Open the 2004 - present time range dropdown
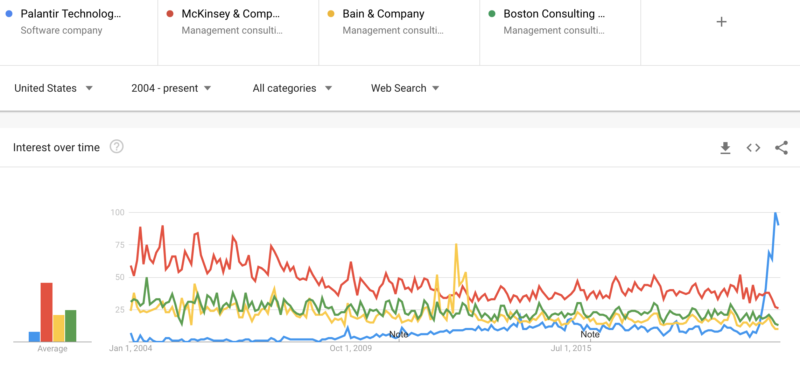This screenshot has width=800, height=371. pyautogui.click(x=171, y=88)
